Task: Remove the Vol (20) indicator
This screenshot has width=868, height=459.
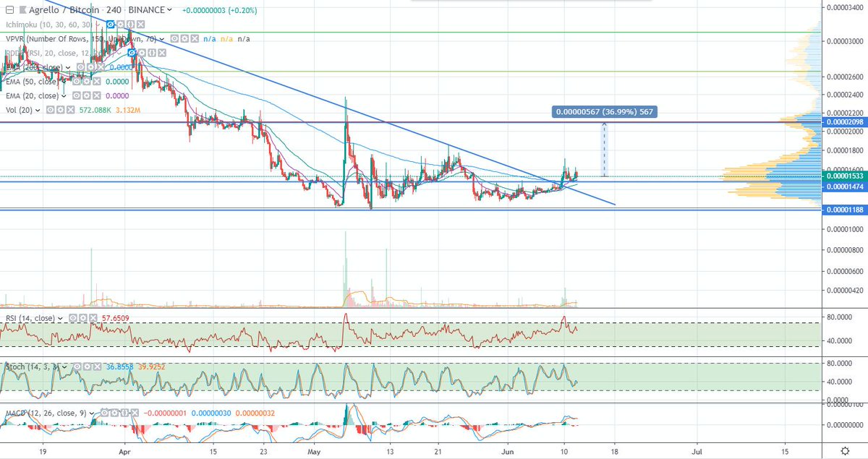Action: tap(70, 110)
